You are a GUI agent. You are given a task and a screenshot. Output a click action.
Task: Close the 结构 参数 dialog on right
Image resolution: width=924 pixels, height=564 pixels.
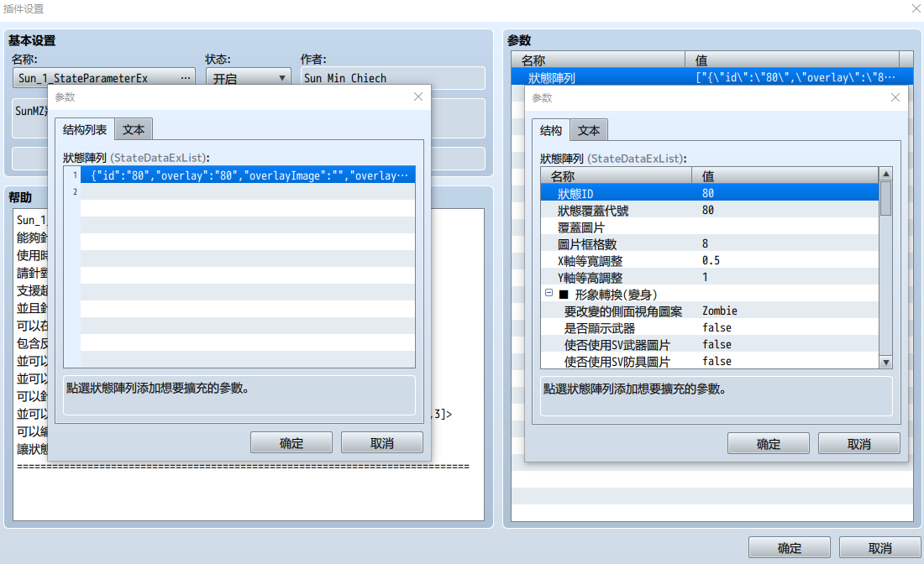pos(895,97)
